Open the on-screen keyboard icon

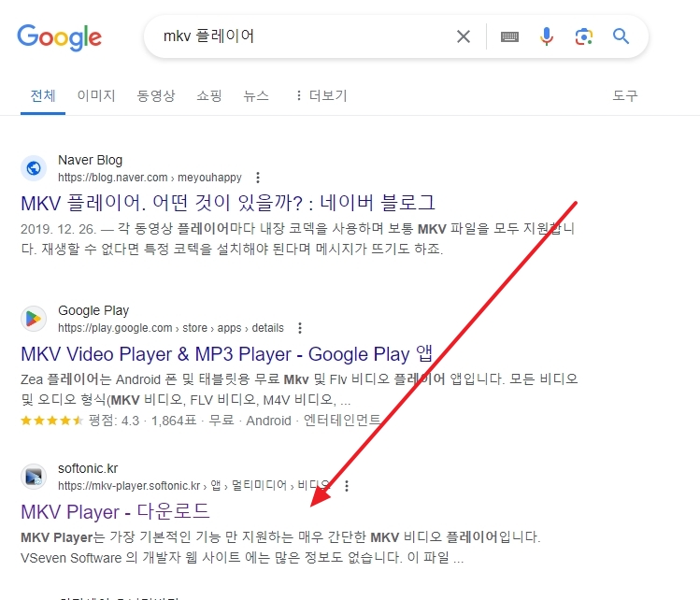tap(509, 36)
